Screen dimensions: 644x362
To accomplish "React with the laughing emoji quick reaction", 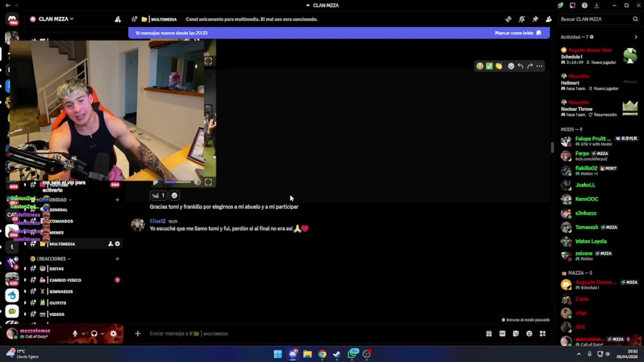I will pyautogui.click(x=480, y=66).
